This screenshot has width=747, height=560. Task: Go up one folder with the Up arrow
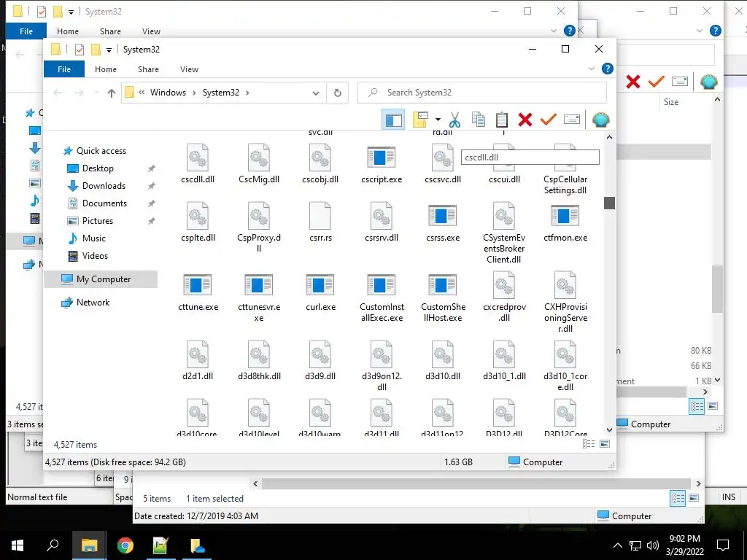click(x=112, y=93)
